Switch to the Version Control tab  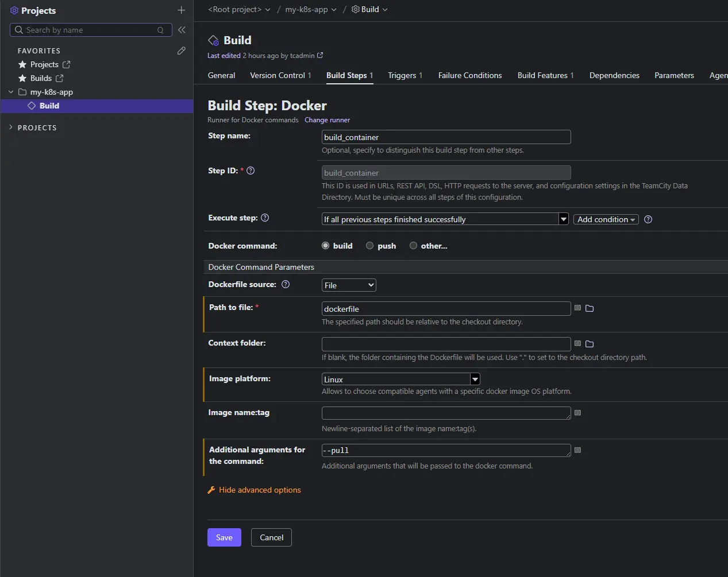click(x=280, y=75)
